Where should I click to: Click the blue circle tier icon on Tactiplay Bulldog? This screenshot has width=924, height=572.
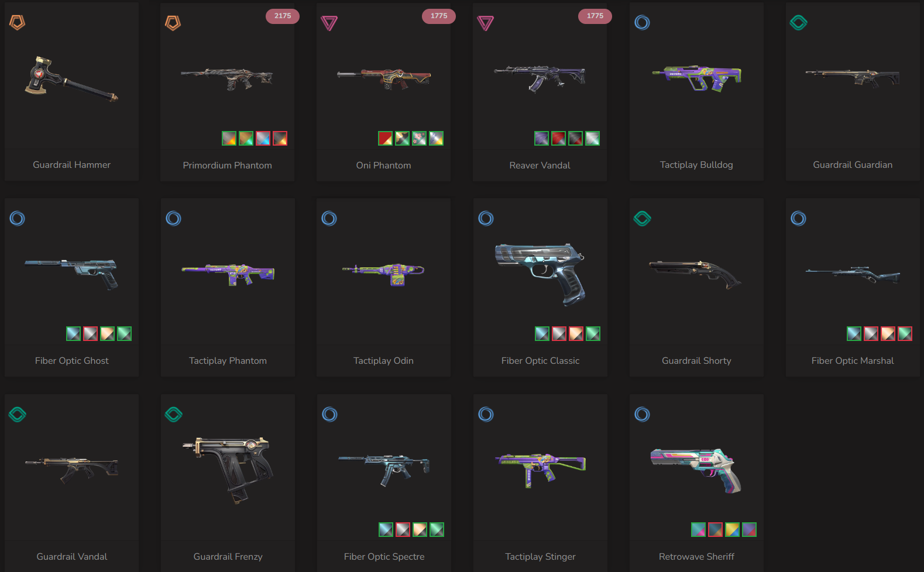pos(642,23)
